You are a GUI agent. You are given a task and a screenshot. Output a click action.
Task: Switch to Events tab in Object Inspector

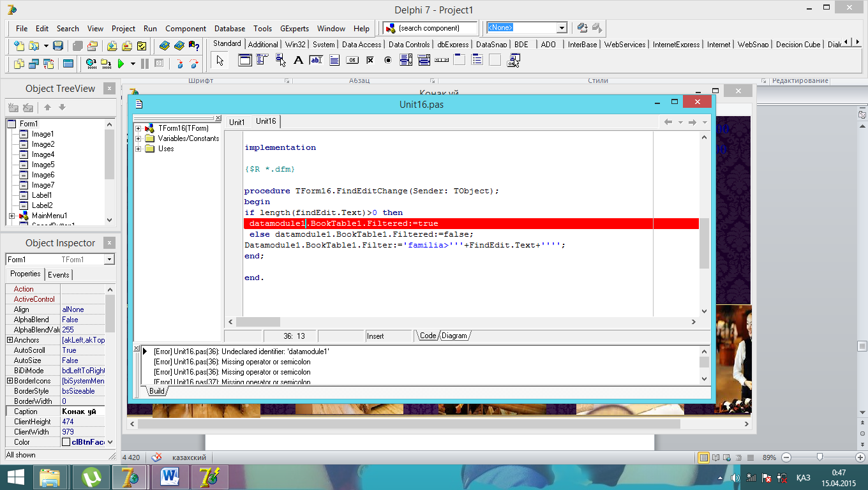59,274
